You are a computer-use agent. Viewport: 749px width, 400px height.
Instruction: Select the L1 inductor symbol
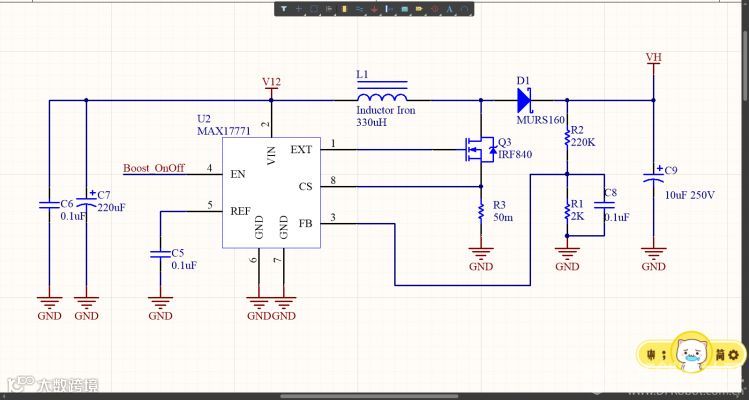[382, 92]
